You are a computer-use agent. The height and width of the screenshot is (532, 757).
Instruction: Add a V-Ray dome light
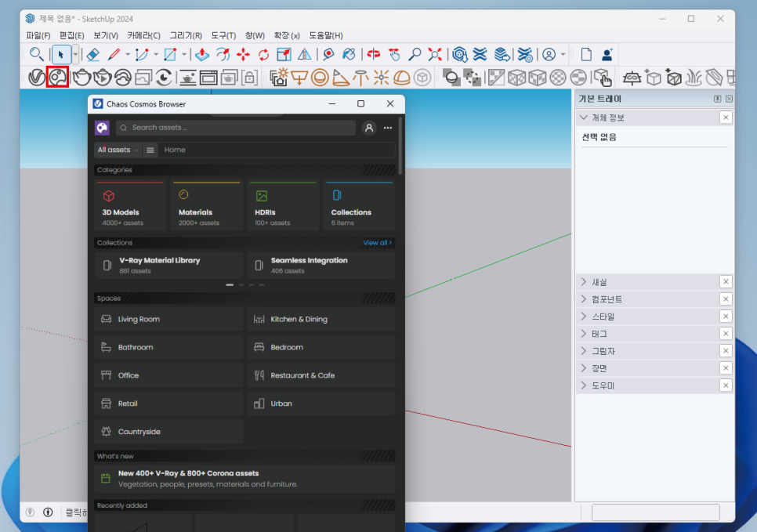point(402,78)
